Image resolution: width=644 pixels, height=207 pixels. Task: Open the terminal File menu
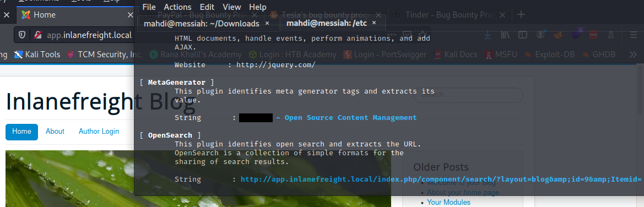coord(149,7)
